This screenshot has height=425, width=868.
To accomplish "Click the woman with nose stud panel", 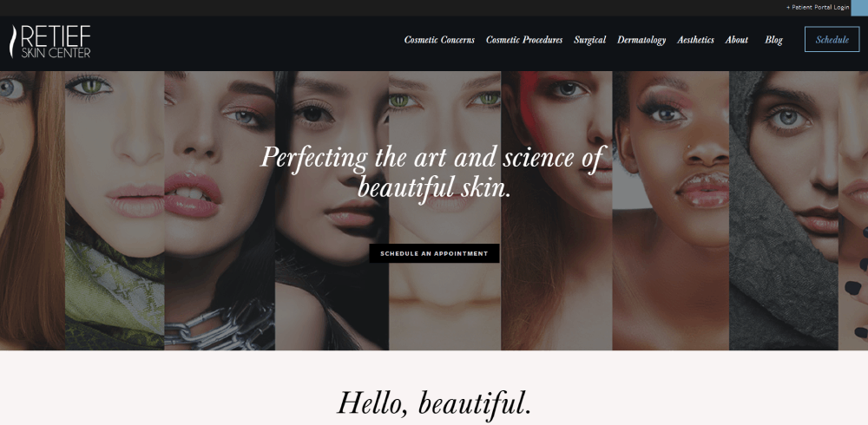I will [x=670, y=210].
